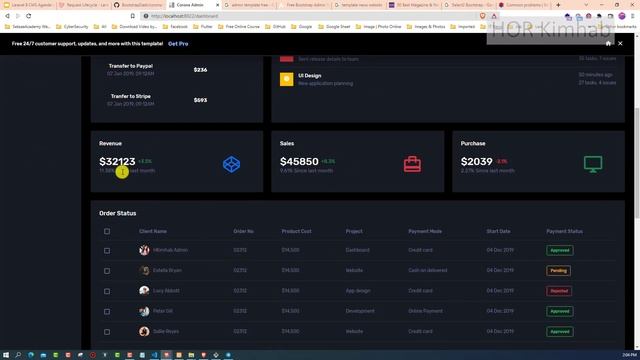This screenshot has width=640, height=360.
Task: Click the UI Design project title
Action: click(310, 76)
